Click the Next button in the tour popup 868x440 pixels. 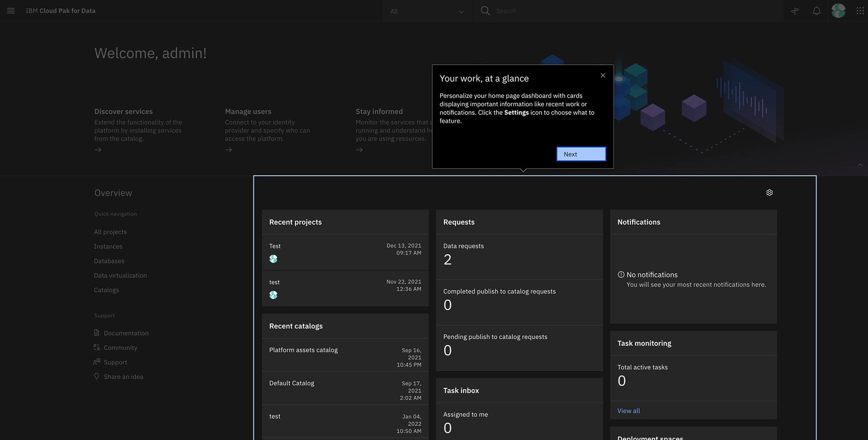[x=581, y=154]
